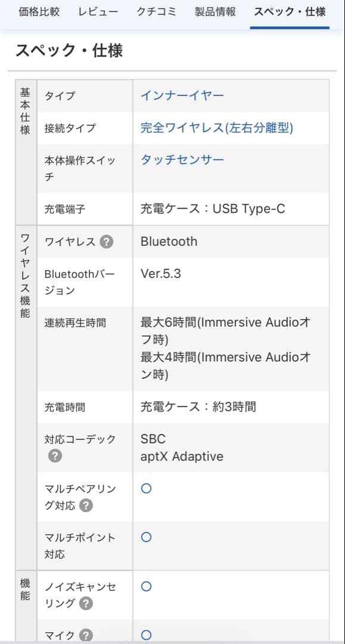Switch to the 価格比較 tab

click(38, 11)
